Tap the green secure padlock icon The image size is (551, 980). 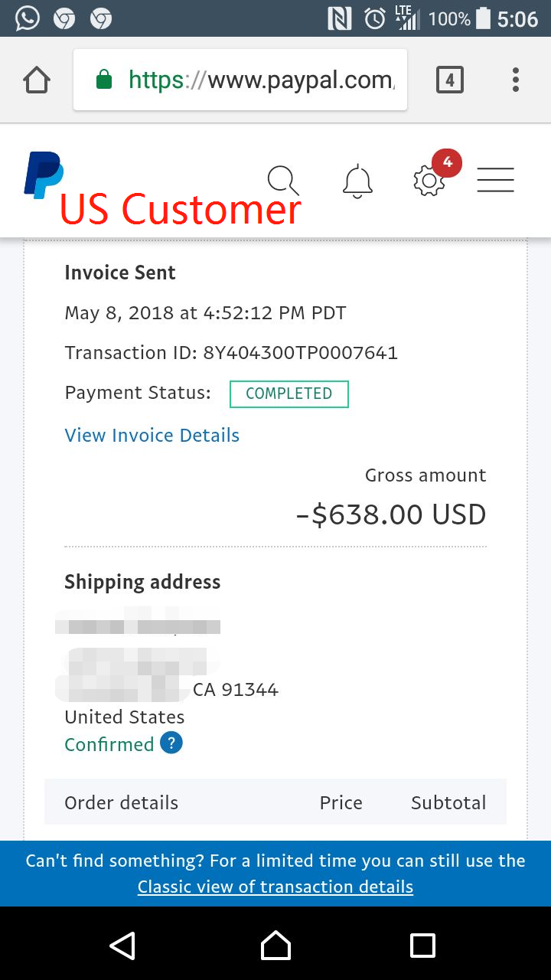[x=104, y=80]
